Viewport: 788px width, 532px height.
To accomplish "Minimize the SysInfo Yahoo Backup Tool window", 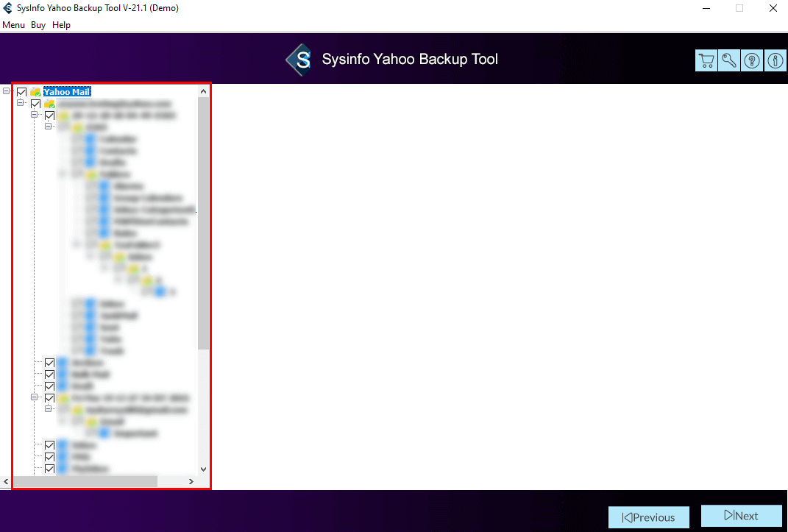I will pos(706,8).
